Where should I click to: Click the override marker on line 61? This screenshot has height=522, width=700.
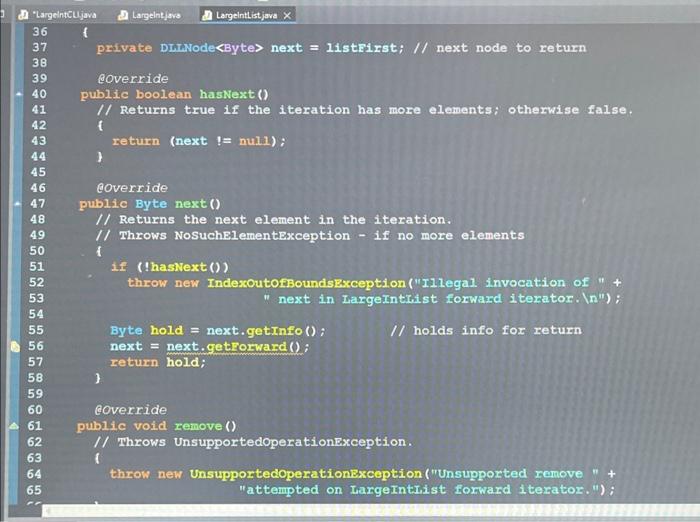pyautogui.click(x=14, y=426)
